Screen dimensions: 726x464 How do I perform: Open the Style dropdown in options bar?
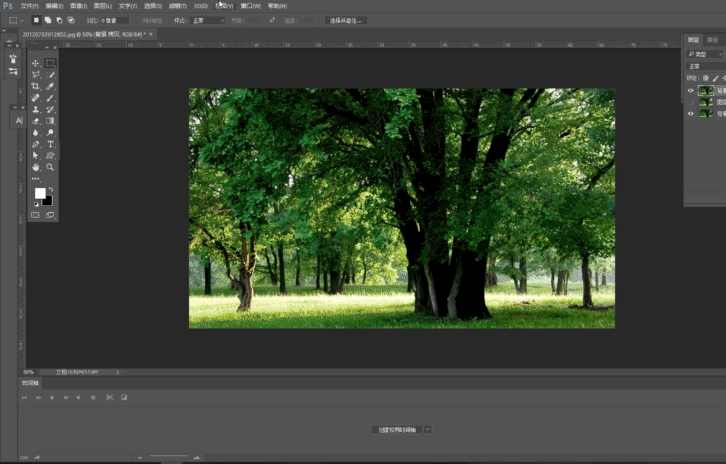coord(208,20)
